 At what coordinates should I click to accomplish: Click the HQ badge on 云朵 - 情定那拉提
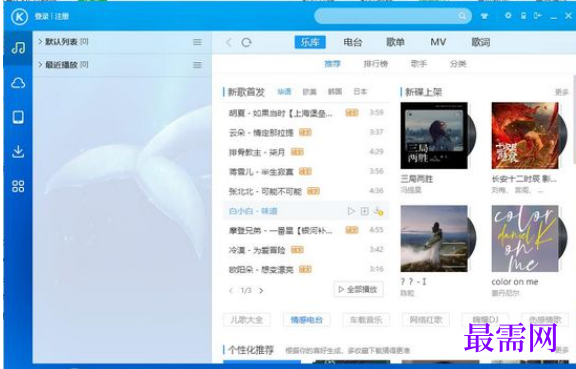(x=305, y=132)
